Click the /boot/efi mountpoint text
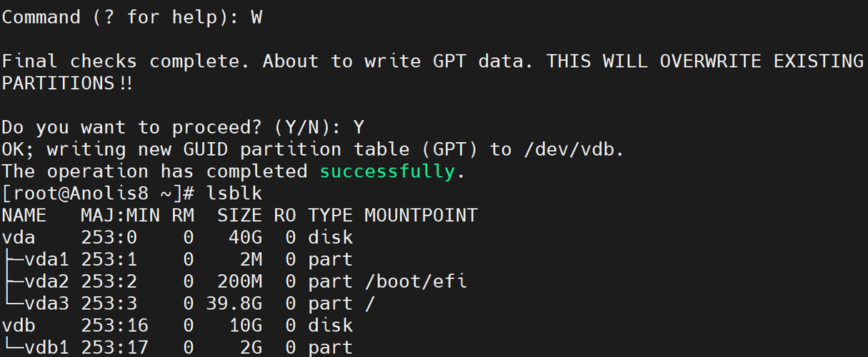Image resolution: width=868 pixels, height=357 pixels. (416, 281)
